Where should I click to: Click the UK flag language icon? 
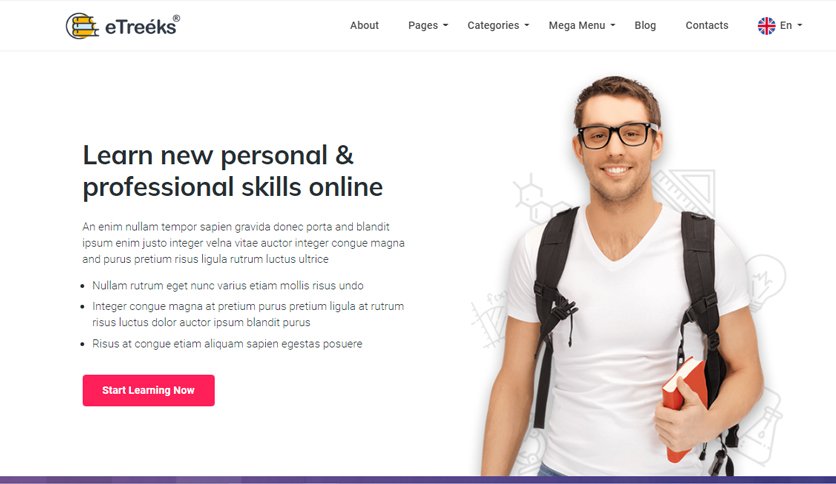click(766, 26)
